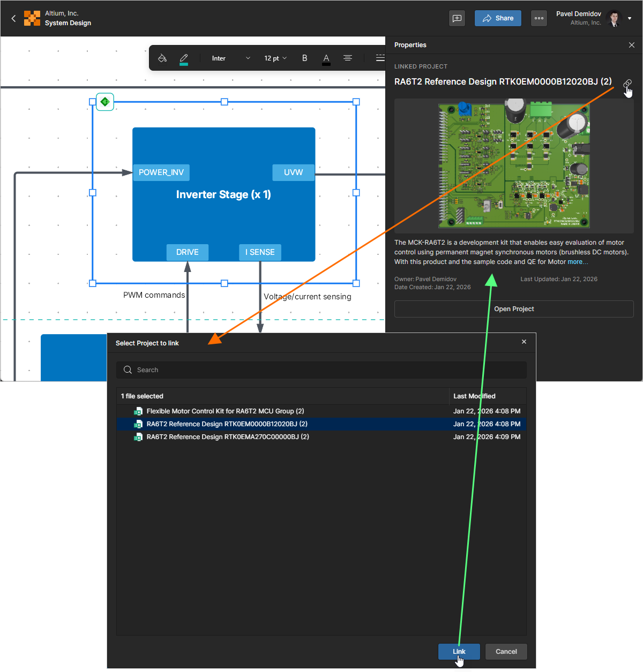
Task: Open the text color picker
Action: pyautogui.click(x=326, y=58)
